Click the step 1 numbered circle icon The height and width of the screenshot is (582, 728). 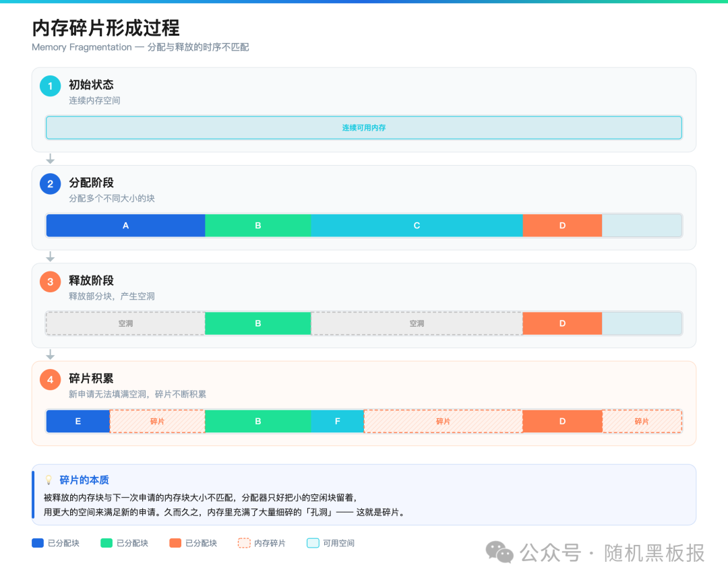pyautogui.click(x=50, y=86)
